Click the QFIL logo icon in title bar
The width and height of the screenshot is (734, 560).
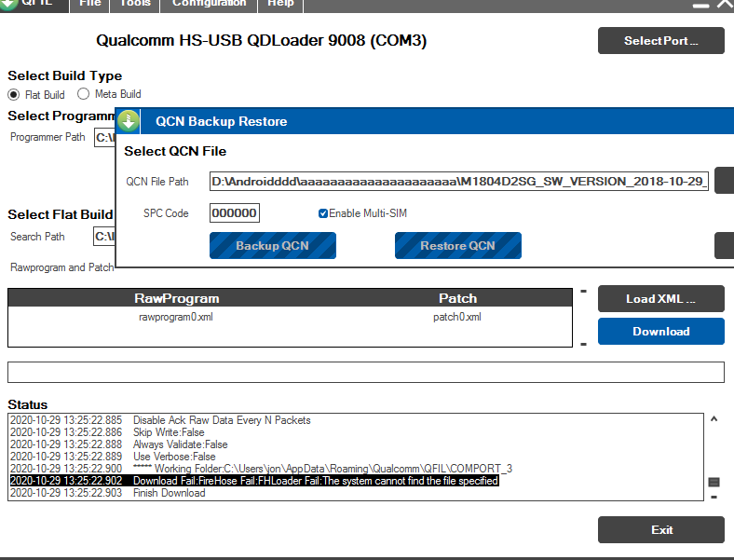point(9,4)
